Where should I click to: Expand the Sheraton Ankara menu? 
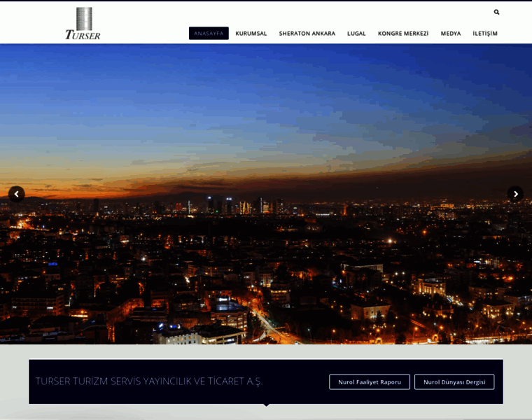[307, 33]
